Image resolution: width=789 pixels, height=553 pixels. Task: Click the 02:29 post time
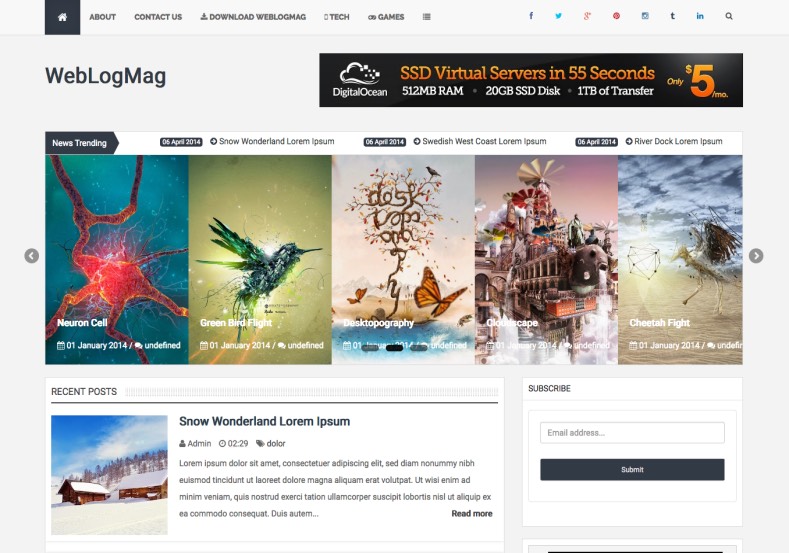pos(233,443)
